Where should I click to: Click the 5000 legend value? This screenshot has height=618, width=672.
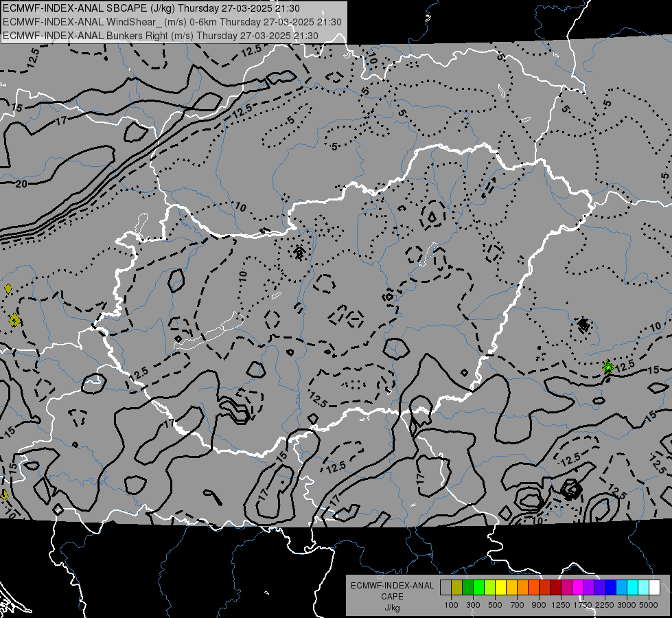tap(649, 605)
